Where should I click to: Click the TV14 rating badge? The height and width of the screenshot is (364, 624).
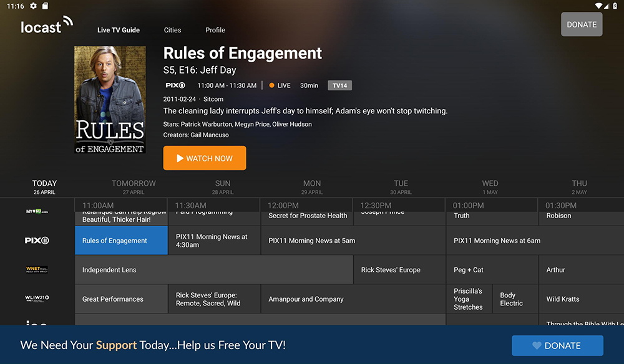(x=340, y=85)
